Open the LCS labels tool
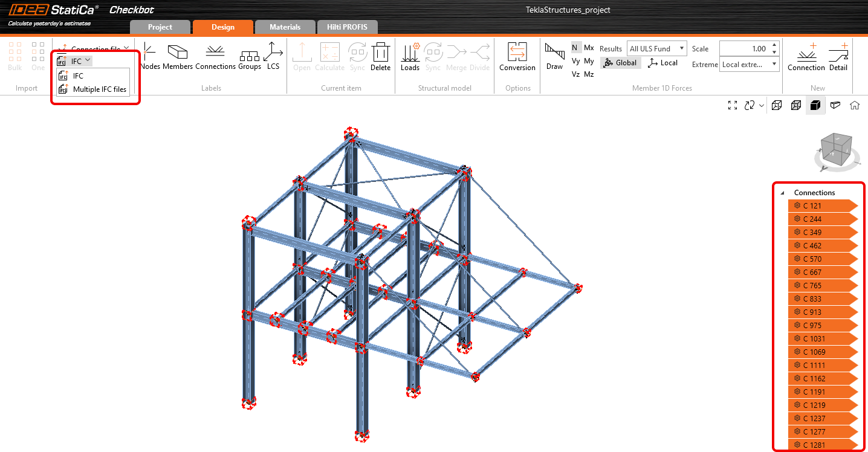Screen dimensions: 868x452 273,57
